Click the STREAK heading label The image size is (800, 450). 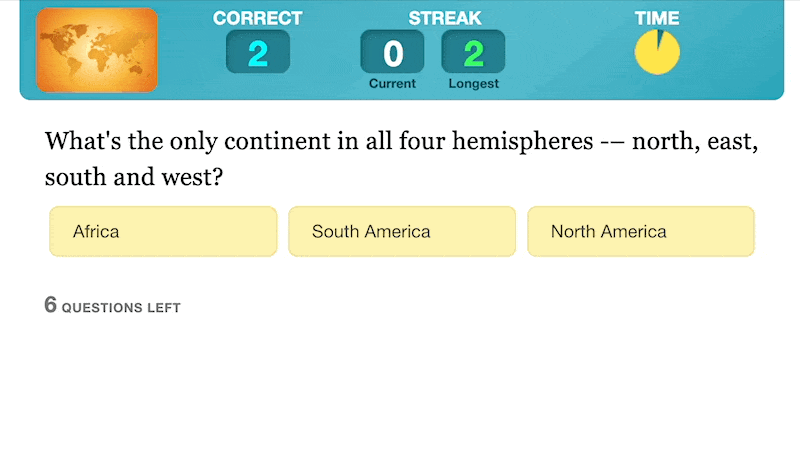(x=444, y=18)
